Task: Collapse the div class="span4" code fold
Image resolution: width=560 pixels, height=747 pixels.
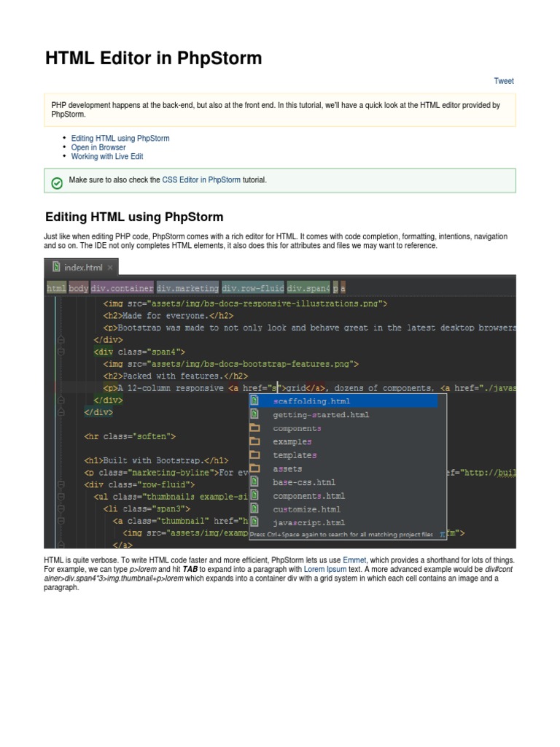Action: 61,352
